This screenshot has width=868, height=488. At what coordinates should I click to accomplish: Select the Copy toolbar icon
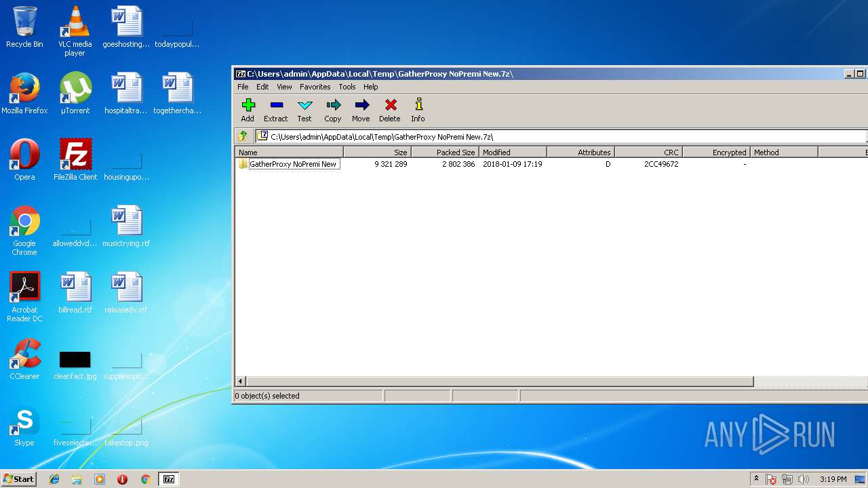pos(333,110)
